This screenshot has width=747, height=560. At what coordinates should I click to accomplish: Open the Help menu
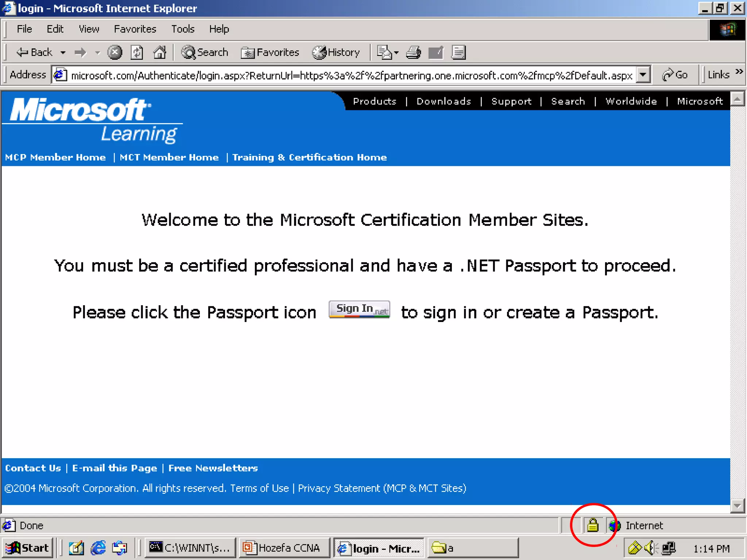[219, 29]
